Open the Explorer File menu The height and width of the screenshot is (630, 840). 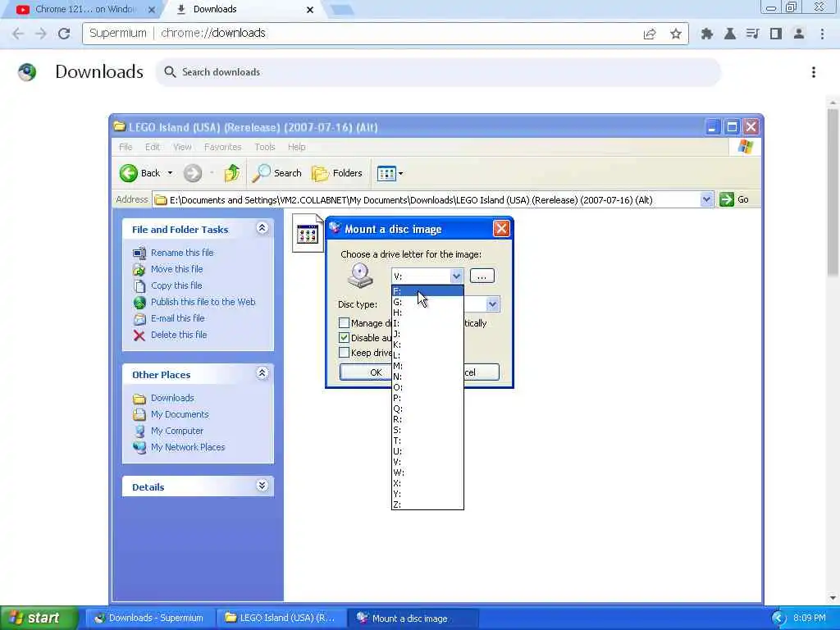(126, 147)
